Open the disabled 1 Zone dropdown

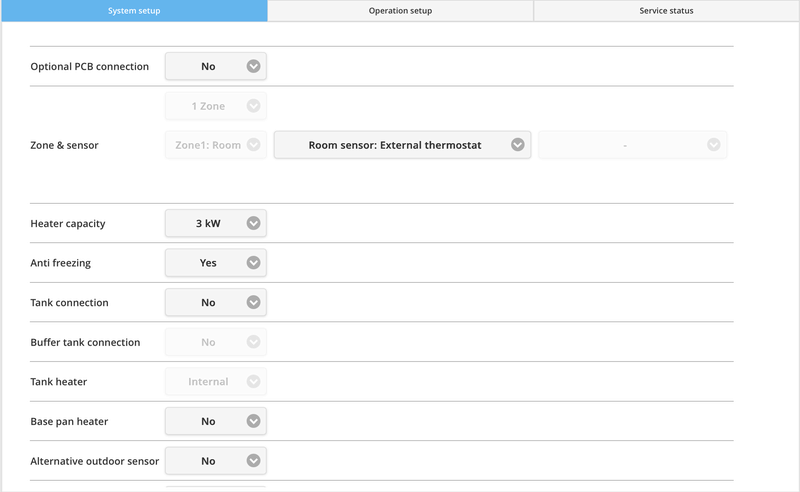(216, 106)
